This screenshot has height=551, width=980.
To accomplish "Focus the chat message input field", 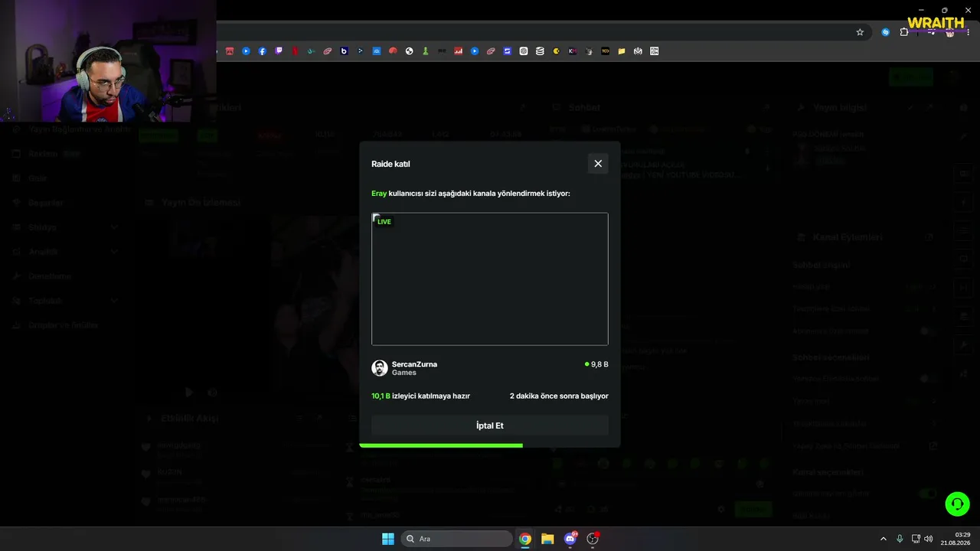I will click(x=662, y=484).
